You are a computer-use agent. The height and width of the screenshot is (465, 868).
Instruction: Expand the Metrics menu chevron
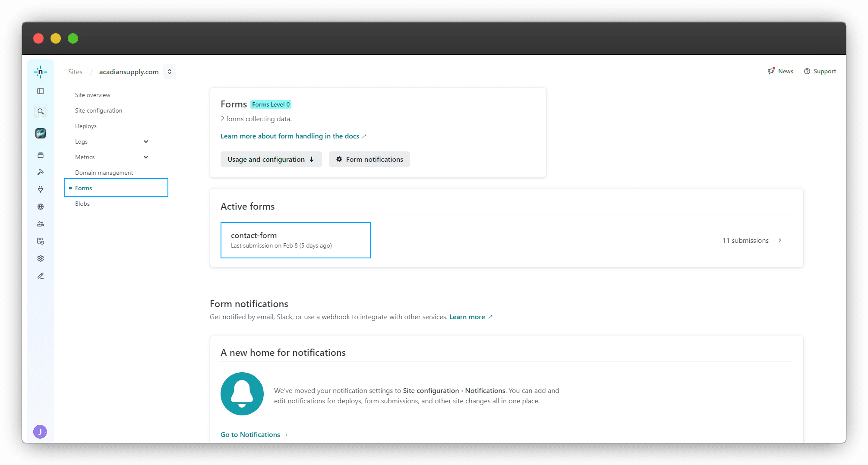(x=146, y=157)
